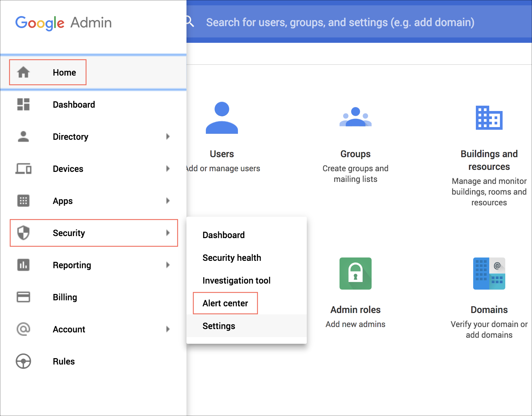Expand the Account submenu arrow

(168, 329)
